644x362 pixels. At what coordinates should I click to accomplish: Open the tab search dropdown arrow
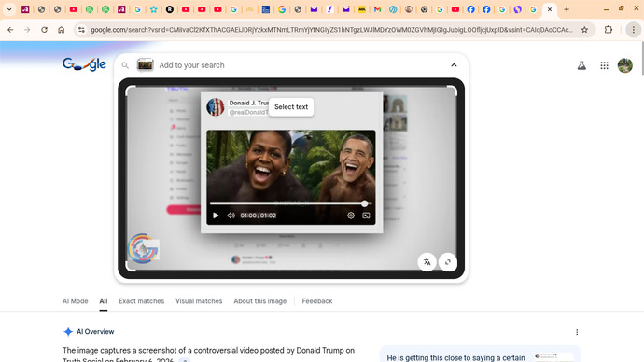pyautogui.click(x=9, y=9)
